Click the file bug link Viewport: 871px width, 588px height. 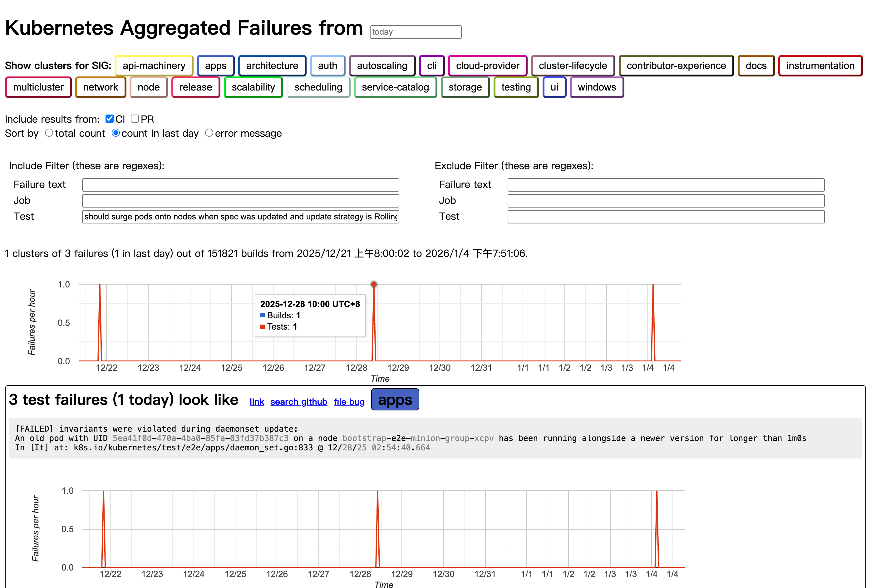tap(349, 402)
